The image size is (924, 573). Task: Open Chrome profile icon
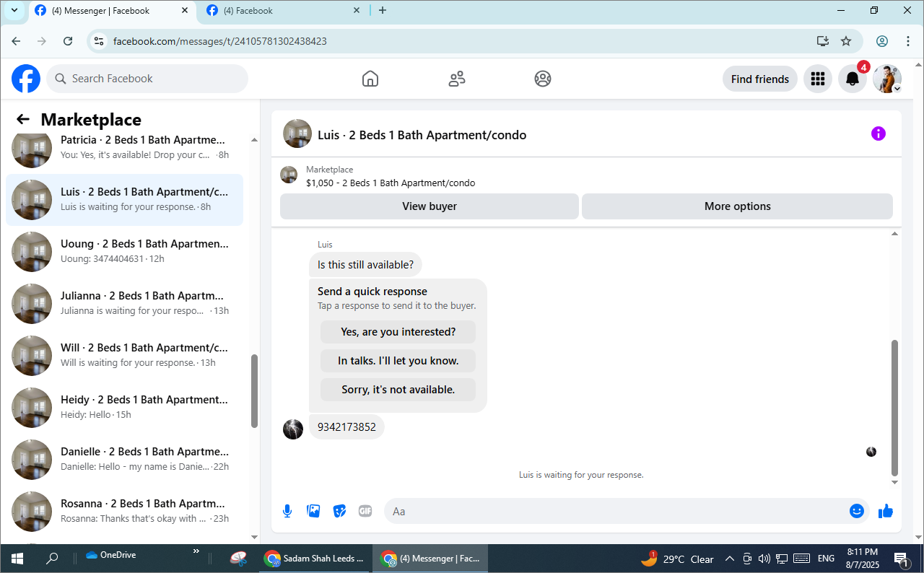tap(882, 41)
